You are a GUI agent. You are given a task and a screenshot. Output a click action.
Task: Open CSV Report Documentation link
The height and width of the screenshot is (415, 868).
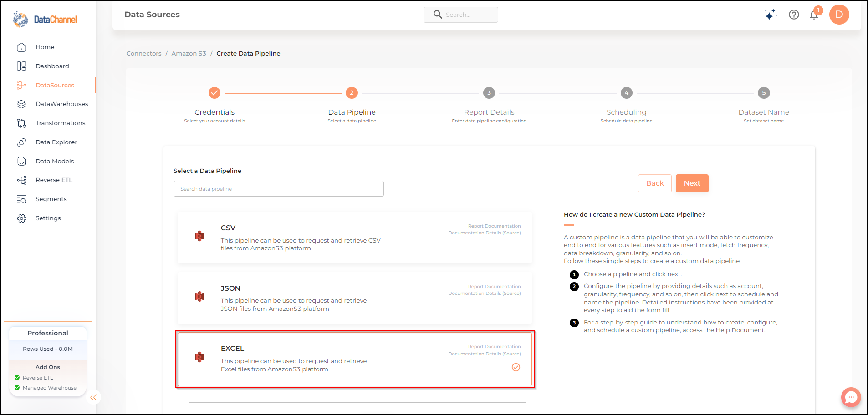pyautogui.click(x=494, y=226)
